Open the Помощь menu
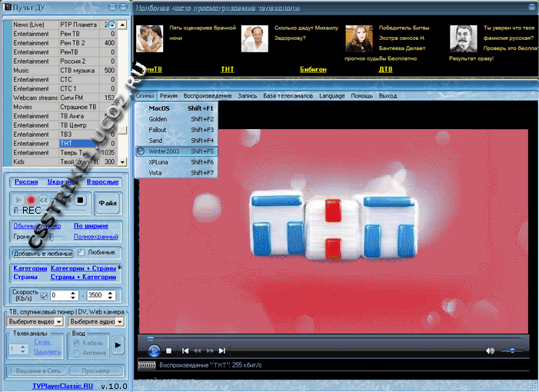 [361, 96]
